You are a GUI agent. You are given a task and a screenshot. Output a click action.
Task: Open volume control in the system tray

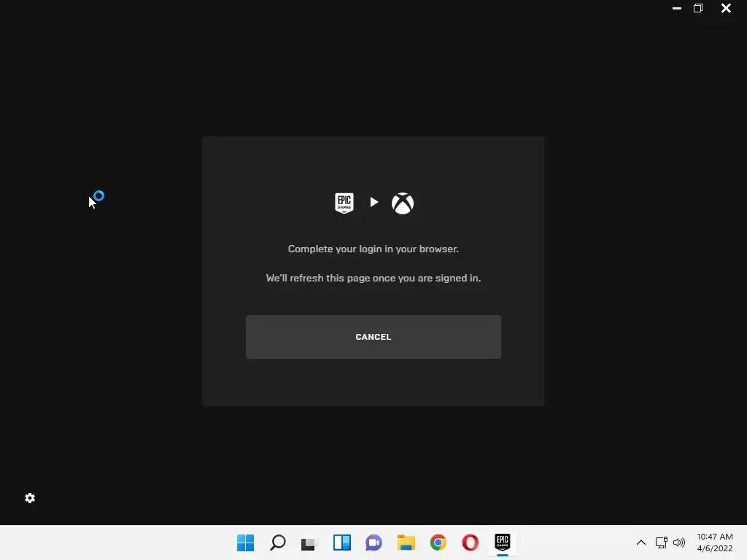pyautogui.click(x=679, y=542)
